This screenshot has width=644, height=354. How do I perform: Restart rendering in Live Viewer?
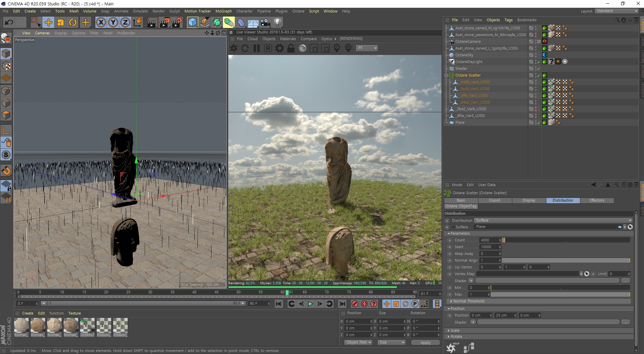click(x=245, y=48)
